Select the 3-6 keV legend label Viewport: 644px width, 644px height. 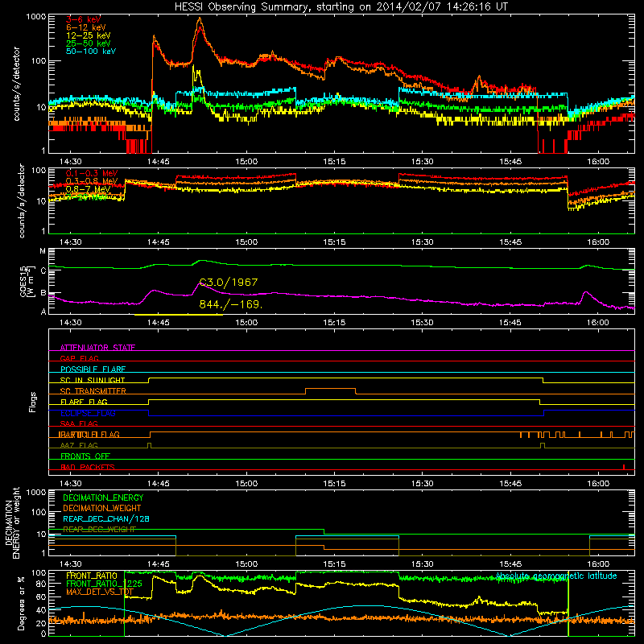[83, 19]
